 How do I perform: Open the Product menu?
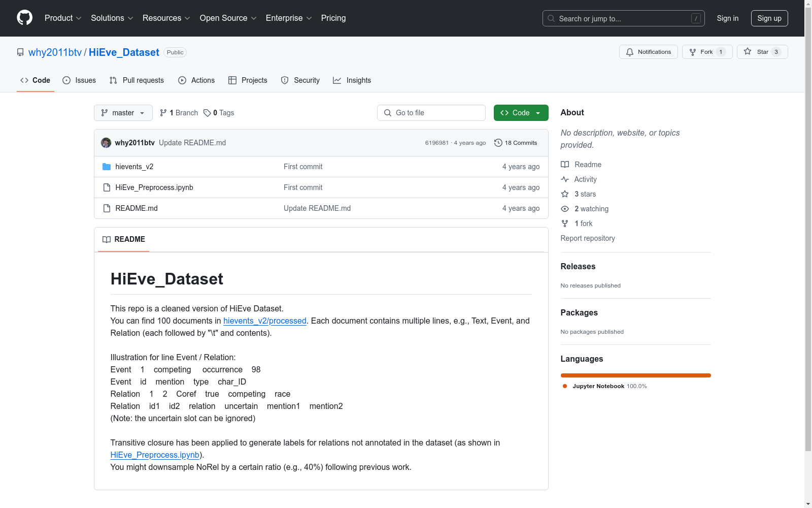point(63,18)
